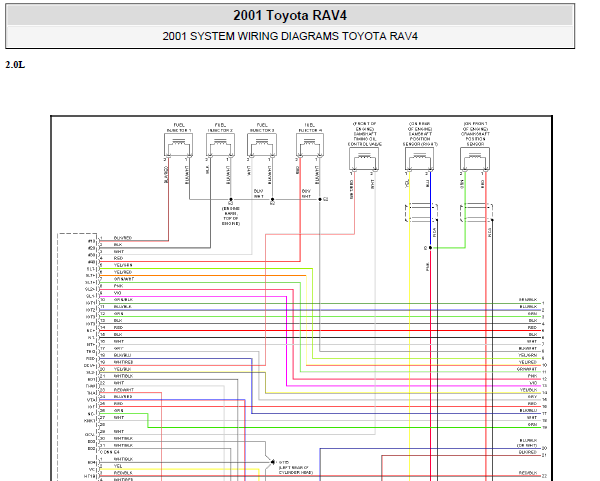
Task: Click the right-edge 'VIO' label at terminal 13
Action: (533, 383)
